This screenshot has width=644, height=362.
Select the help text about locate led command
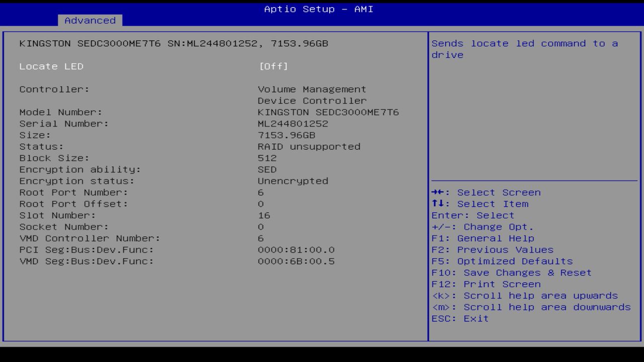pos(525,49)
